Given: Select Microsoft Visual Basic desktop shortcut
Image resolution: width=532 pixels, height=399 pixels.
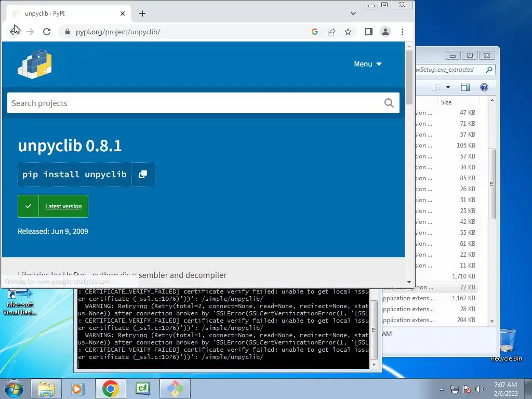Looking at the screenshot, I should 20,302.
